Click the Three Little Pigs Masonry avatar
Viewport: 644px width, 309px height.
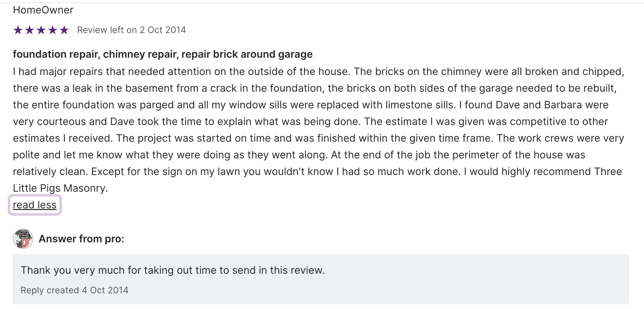(23, 239)
